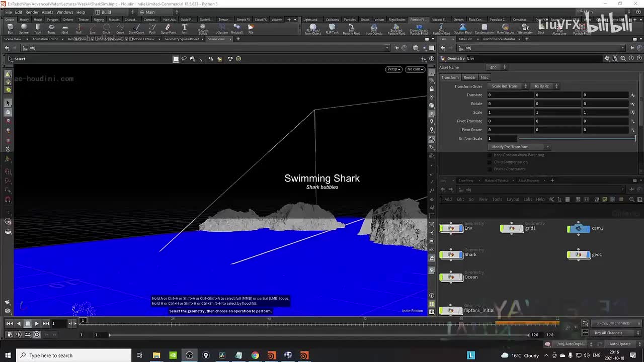
Task: Toggle display flag on the Ocean node
Action: [x=459, y=277]
